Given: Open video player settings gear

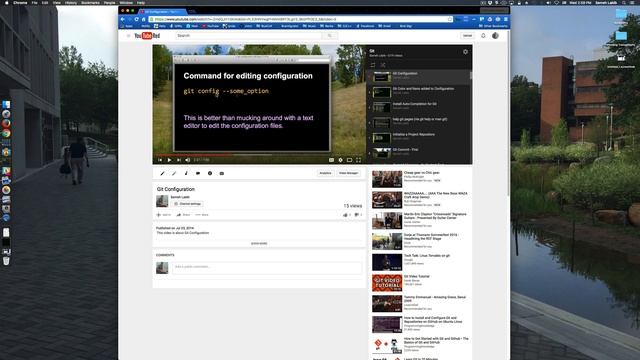Looking at the screenshot, I should click(340, 160).
